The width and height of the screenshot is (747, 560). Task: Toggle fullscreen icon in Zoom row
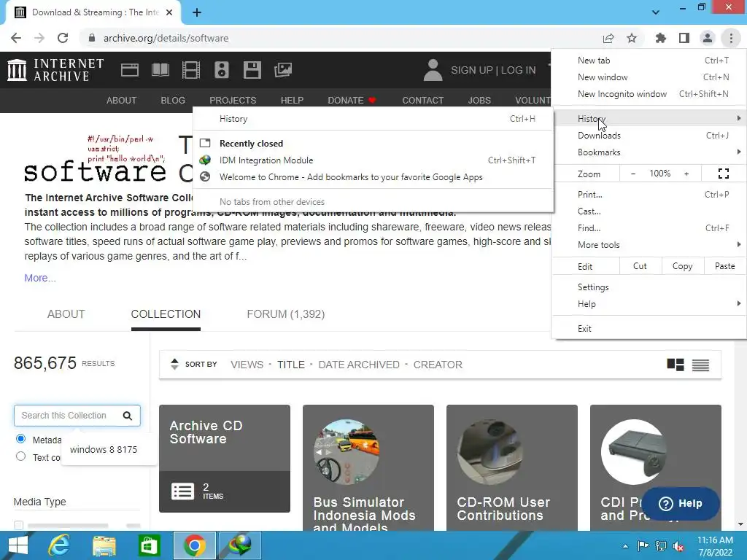pyautogui.click(x=723, y=174)
